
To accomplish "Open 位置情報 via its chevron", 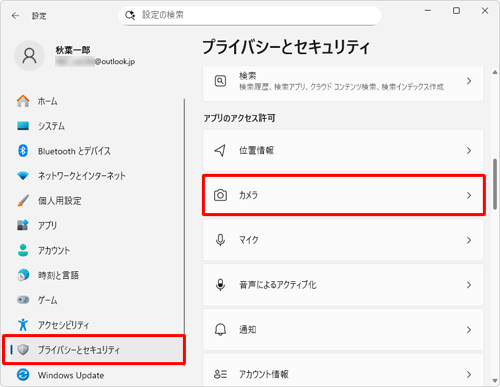I will pyautogui.click(x=469, y=151).
